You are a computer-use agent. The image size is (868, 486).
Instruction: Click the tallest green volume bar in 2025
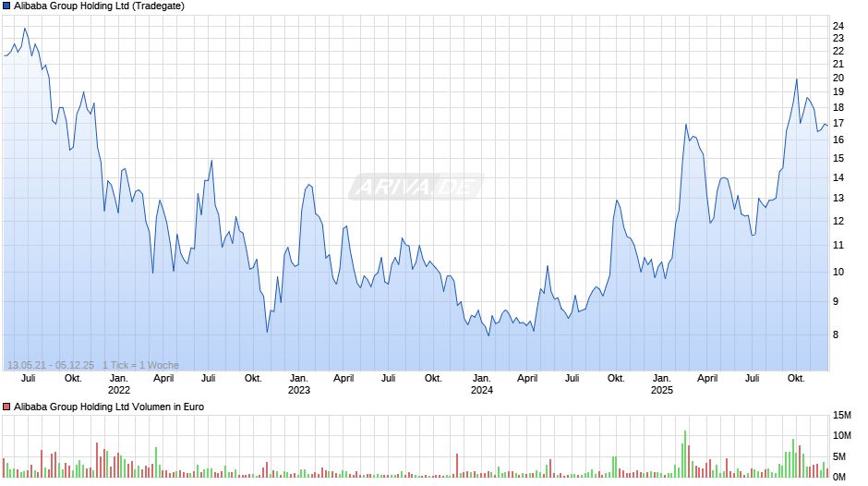(685, 454)
